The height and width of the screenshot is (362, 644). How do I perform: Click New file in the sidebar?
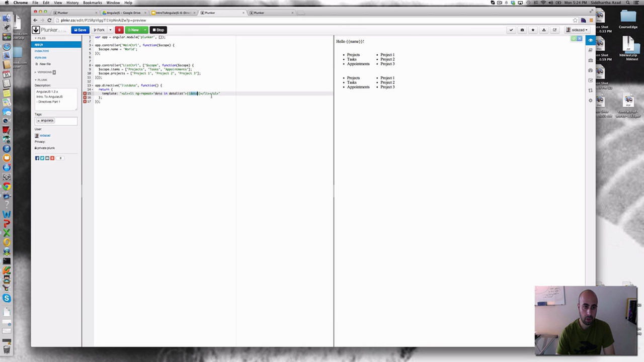click(43, 64)
